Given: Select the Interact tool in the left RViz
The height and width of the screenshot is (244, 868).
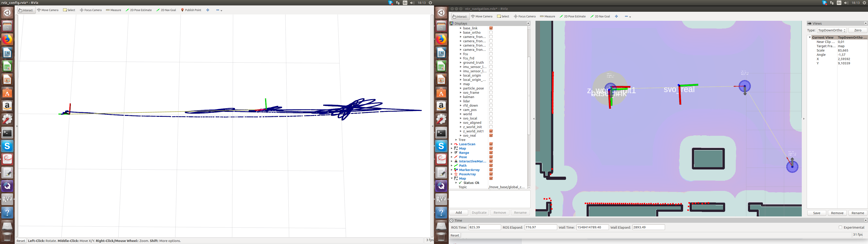Looking at the screenshot, I should (26, 10).
